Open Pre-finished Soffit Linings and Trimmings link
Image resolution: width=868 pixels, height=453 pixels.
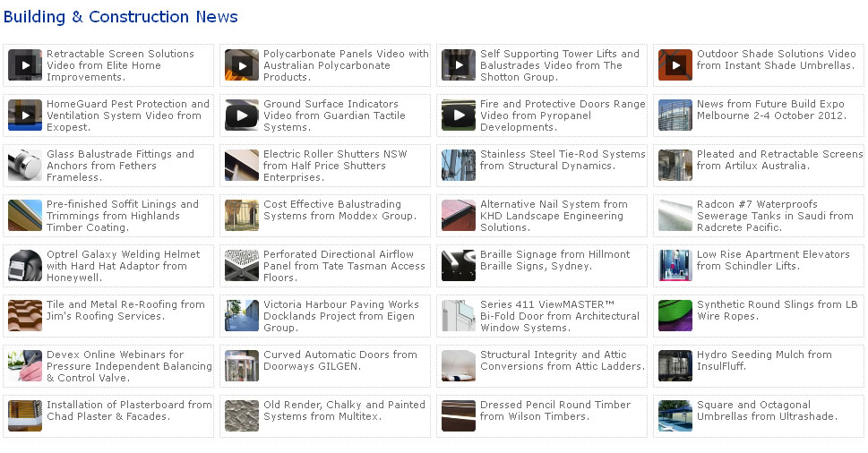click(123, 216)
